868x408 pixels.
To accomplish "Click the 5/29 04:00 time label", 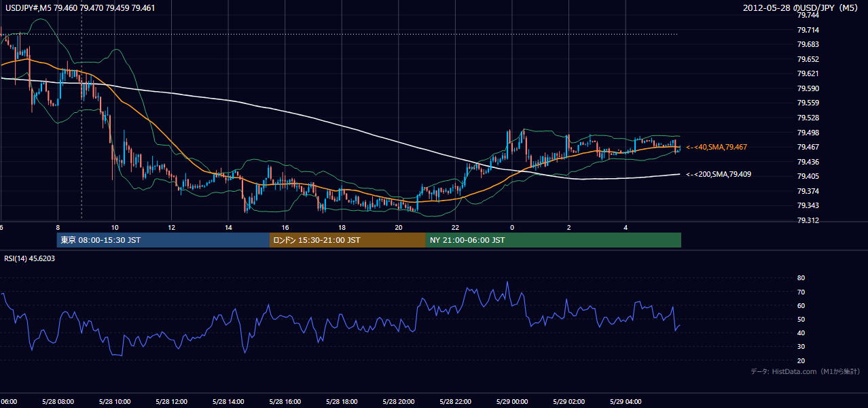I will (x=625, y=401).
